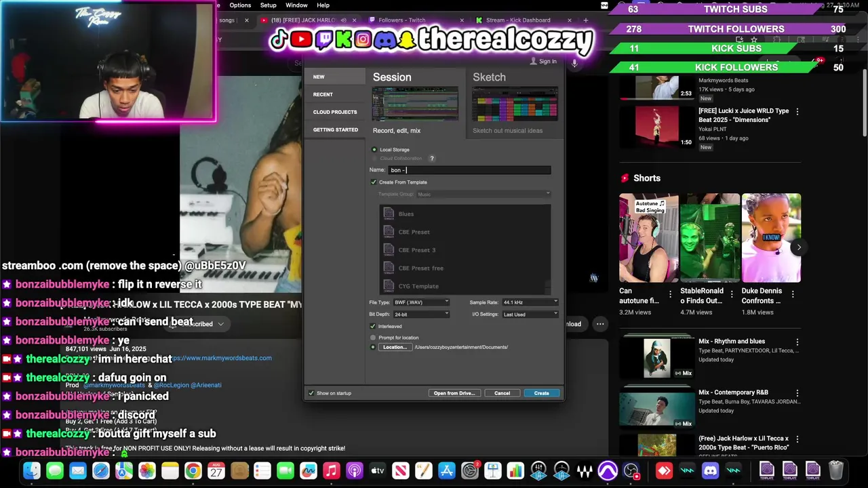868x488 pixels.
Task: Open Photos app in the Dock
Action: coord(147,470)
